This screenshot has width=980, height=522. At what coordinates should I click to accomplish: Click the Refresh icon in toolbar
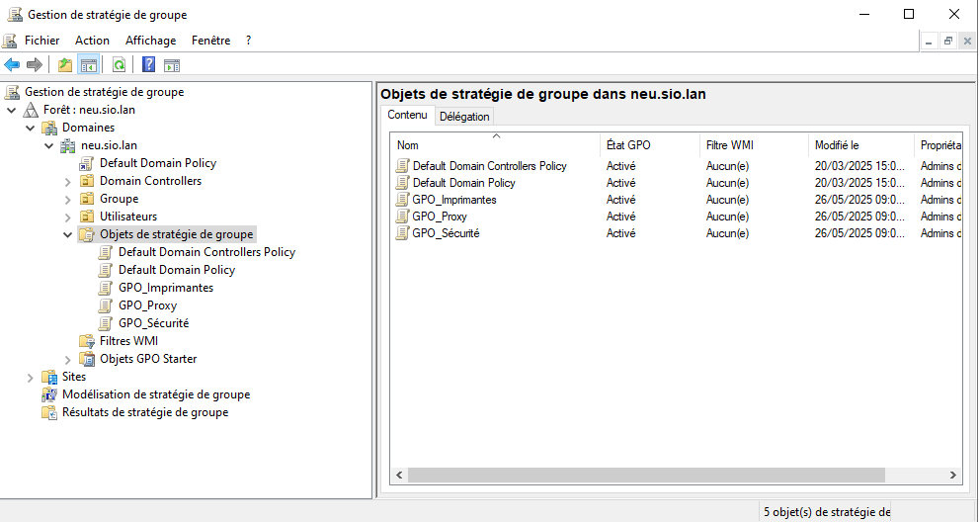pos(119,65)
